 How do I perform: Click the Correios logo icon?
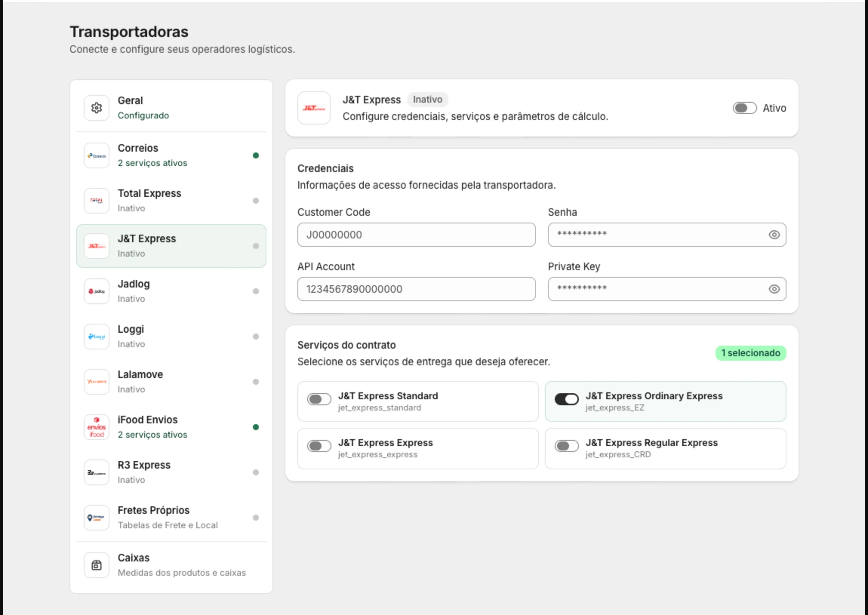(x=97, y=156)
